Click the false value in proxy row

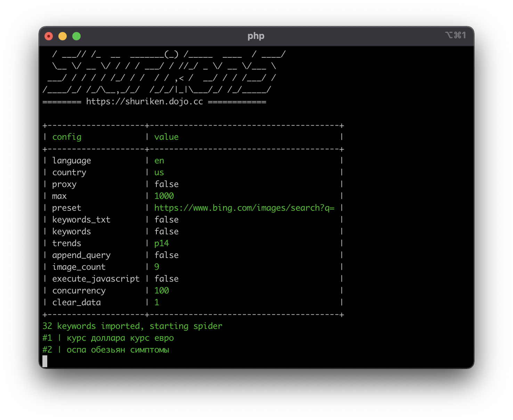pyautogui.click(x=166, y=184)
